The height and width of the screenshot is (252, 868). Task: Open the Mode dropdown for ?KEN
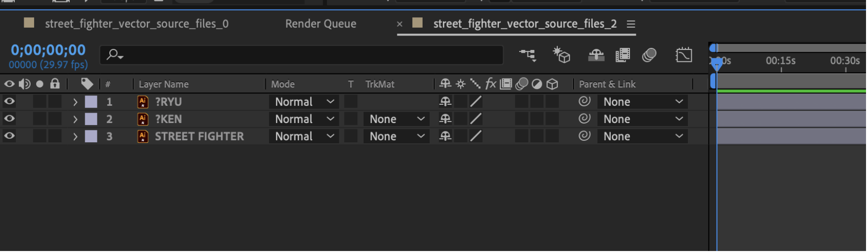pyautogui.click(x=304, y=119)
